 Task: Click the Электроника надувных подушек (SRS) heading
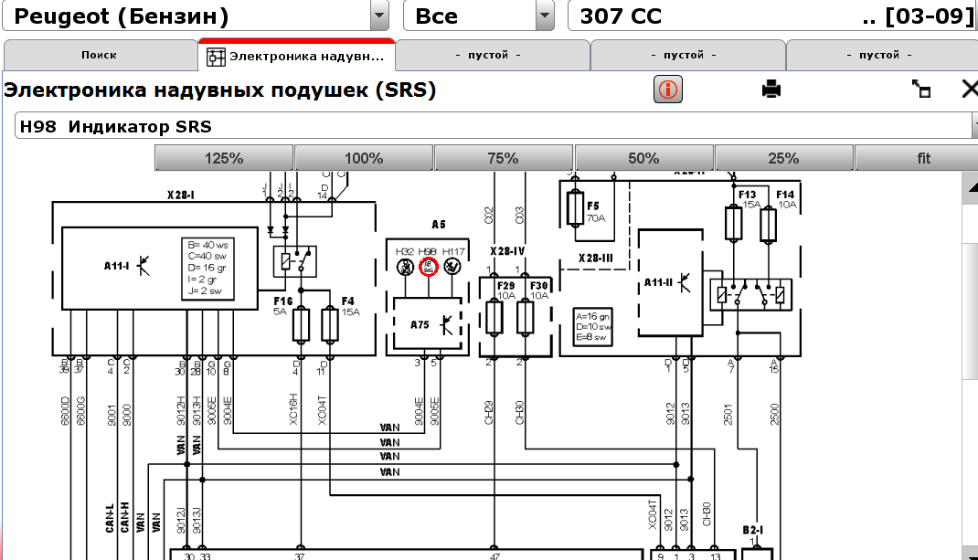(x=219, y=90)
